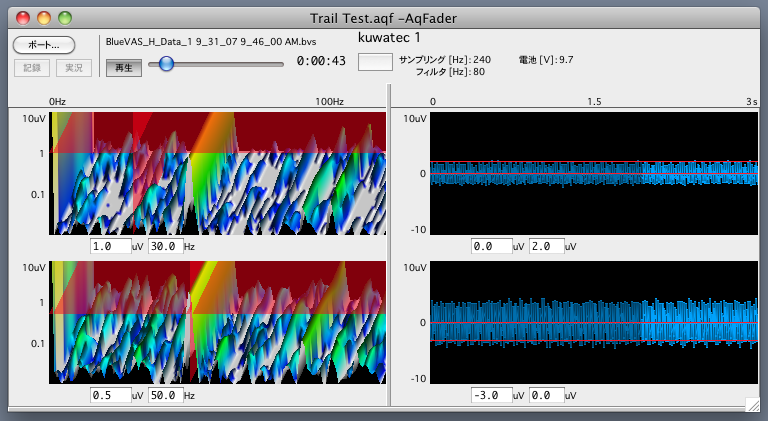
Task: Click the ポート... port button
Action: (x=43, y=45)
